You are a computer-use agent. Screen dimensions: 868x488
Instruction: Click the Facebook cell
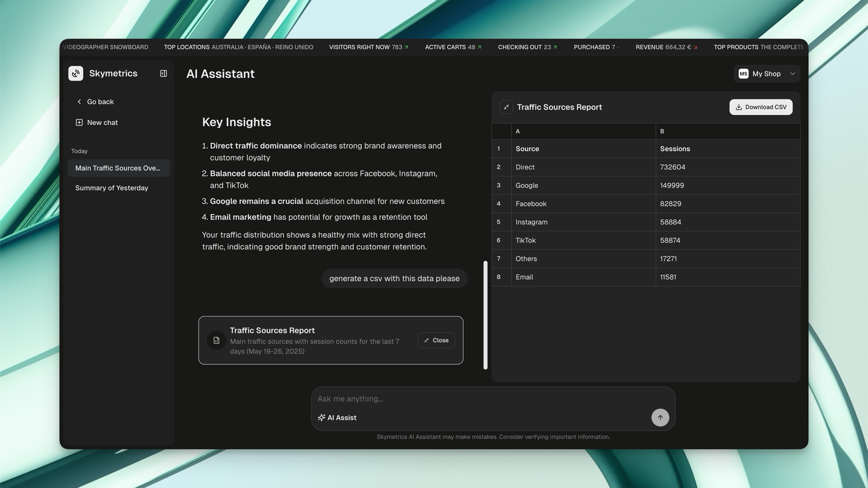583,204
